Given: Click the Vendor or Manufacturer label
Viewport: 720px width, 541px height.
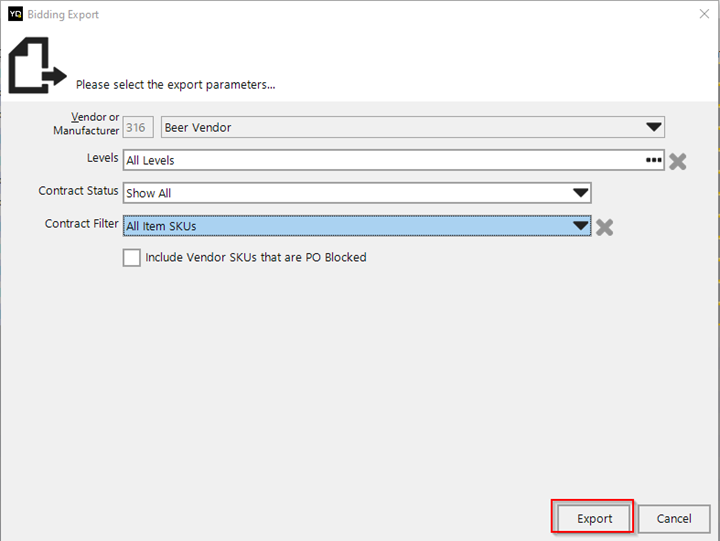Looking at the screenshot, I should [x=86, y=124].
